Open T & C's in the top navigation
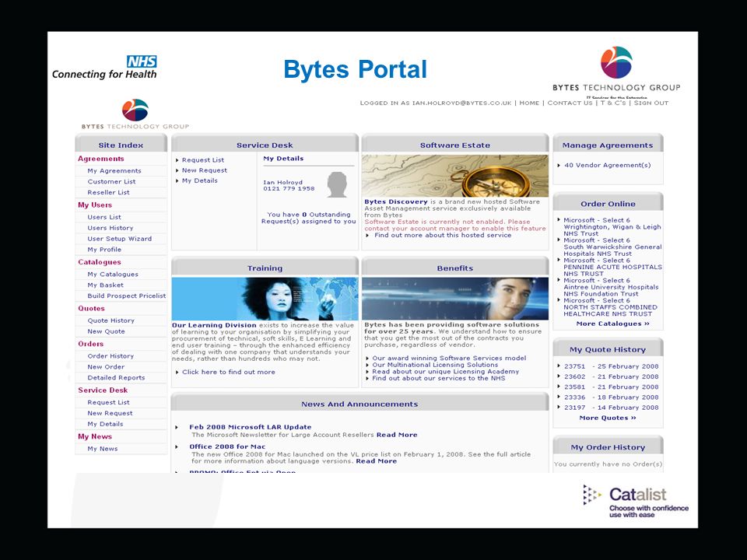This screenshot has width=747, height=560. [x=613, y=103]
